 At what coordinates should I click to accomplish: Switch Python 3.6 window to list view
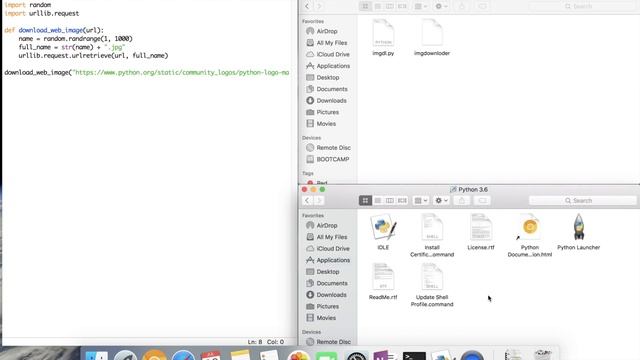[x=378, y=200]
